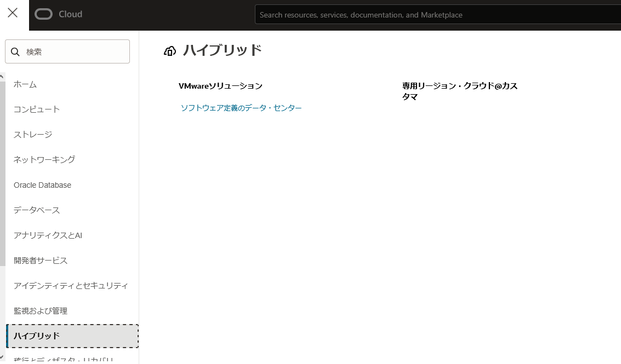Close the navigation menu with the X icon
Viewport: 621px width, 364px height.
pyautogui.click(x=13, y=13)
